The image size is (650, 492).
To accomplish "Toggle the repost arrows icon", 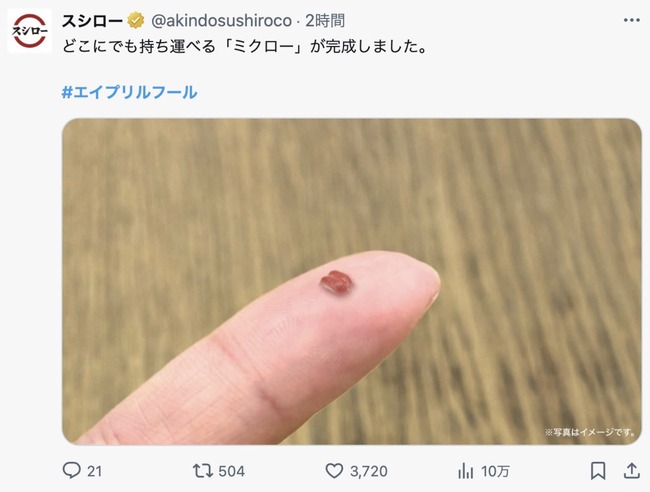I will (203, 471).
